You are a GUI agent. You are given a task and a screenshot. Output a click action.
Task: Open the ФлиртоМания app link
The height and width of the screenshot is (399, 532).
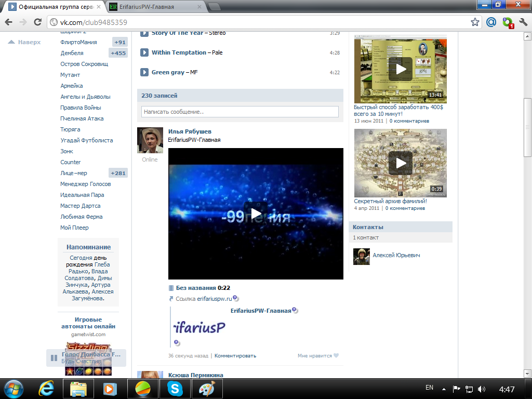79,42
